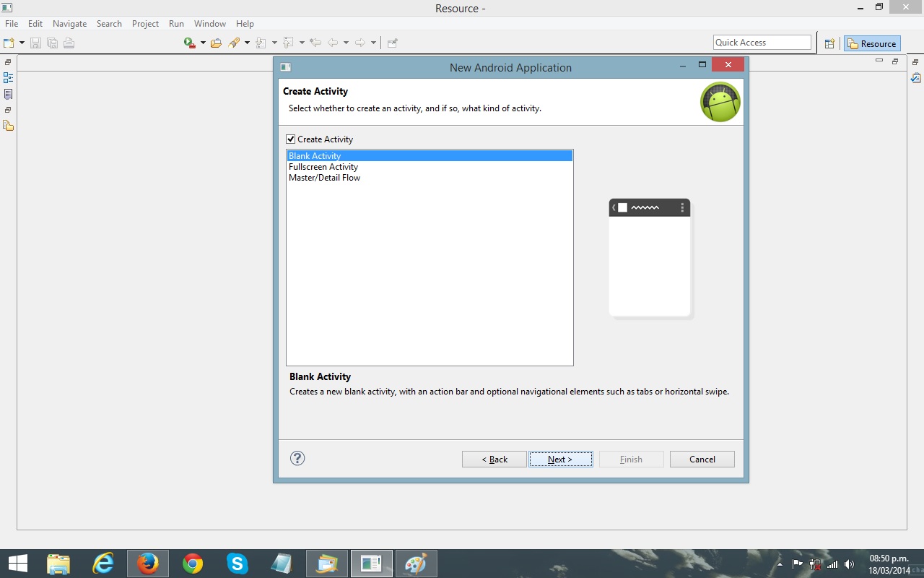Open File Explorer from the taskbar
The width and height of the screenshot is (924, 578).
pos(58,564)
